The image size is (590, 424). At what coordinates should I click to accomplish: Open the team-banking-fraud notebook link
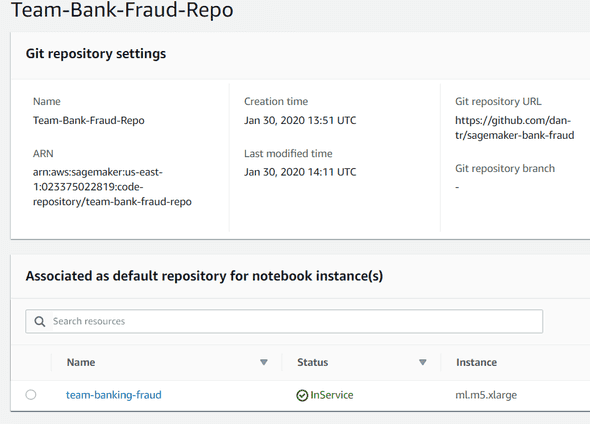(x=114, y=395)
